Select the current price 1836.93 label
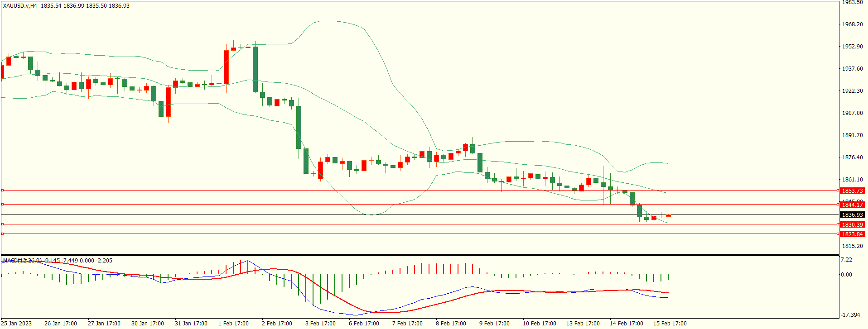 pos(852,215)
